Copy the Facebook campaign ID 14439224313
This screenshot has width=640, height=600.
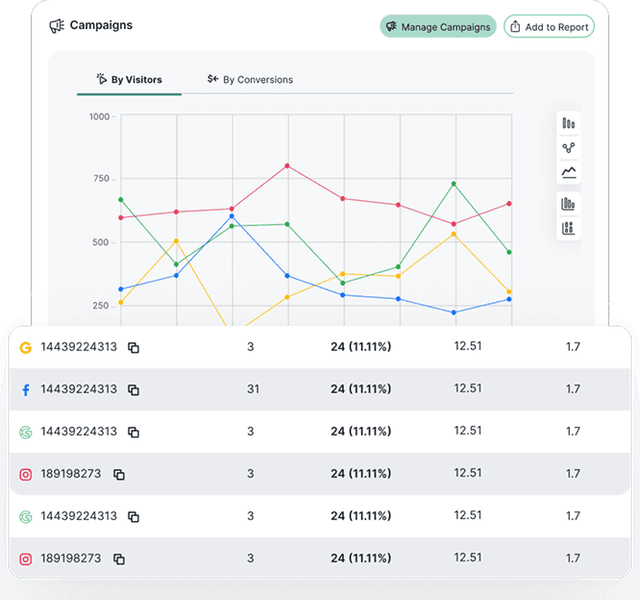point(133,390)
